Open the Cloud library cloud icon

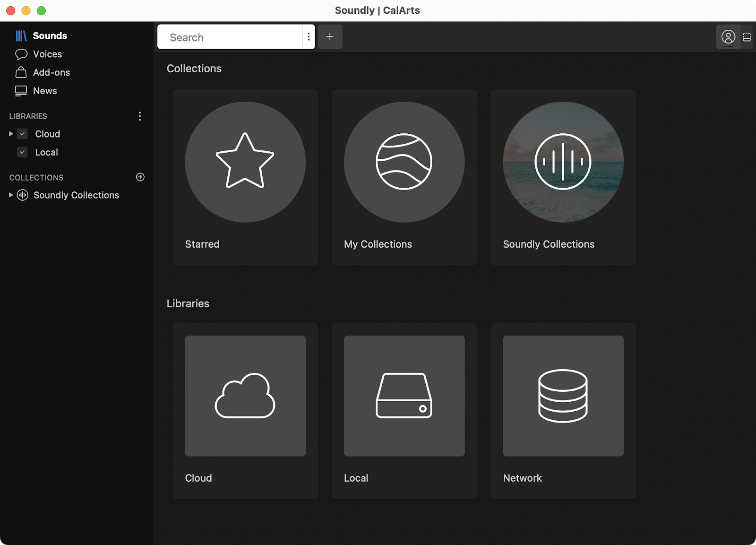[245, 396]
